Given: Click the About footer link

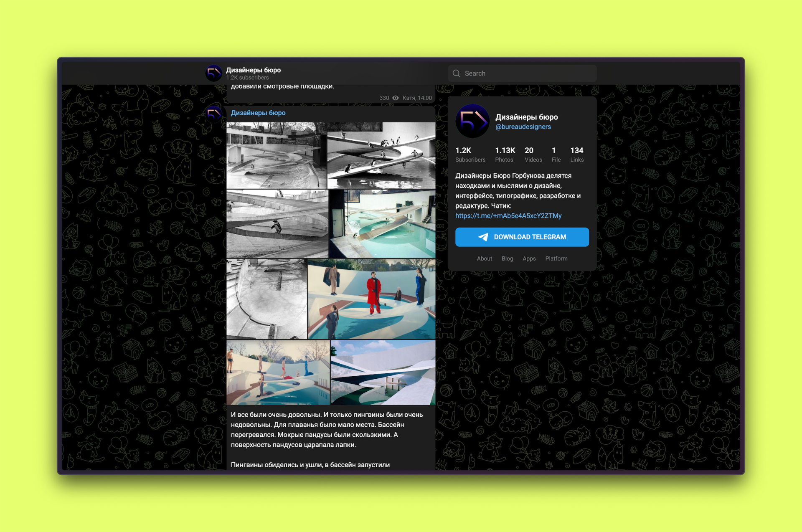Looking at the screenshot, I should (x=484, y=258).
